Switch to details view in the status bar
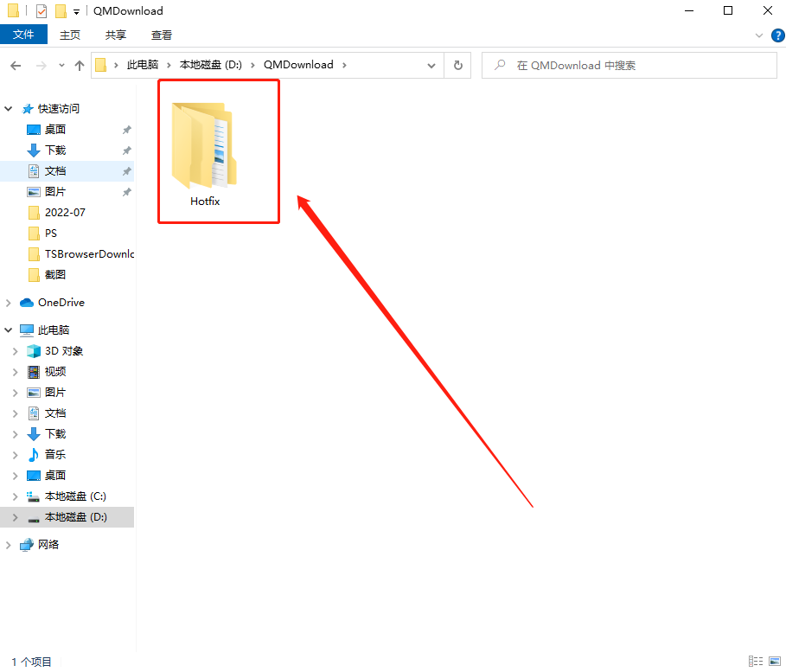 click(x=755, y=661)
